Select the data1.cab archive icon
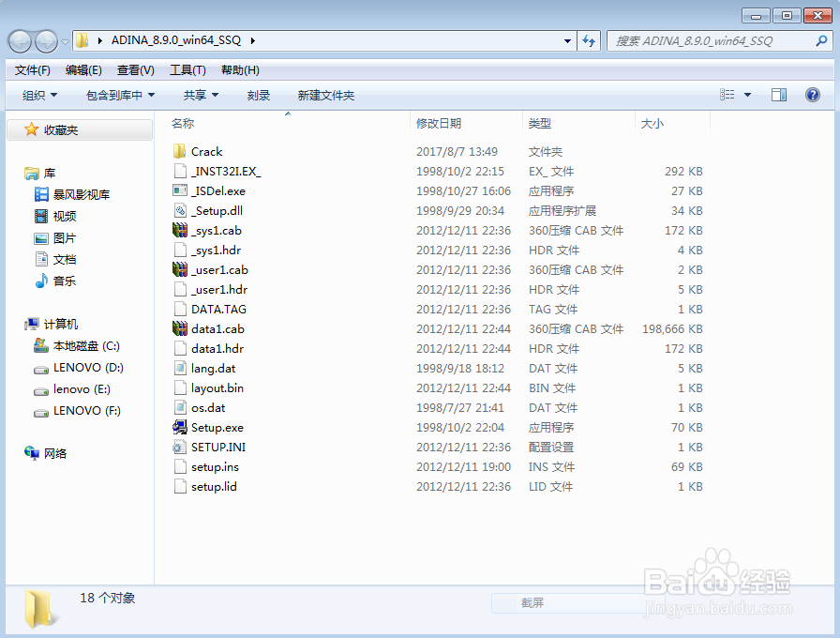This screenshot has width=840, height=638. [179, 328]
